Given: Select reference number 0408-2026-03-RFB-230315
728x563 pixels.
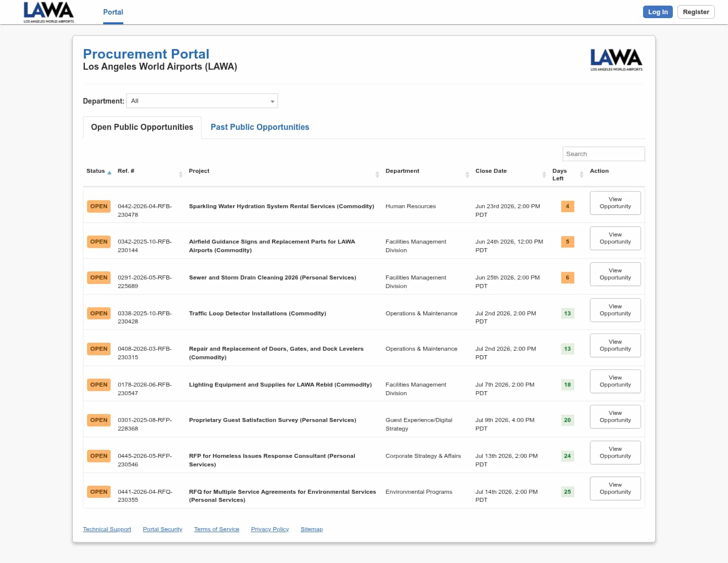Looking at the screenshot, I should tap(145, 353).
